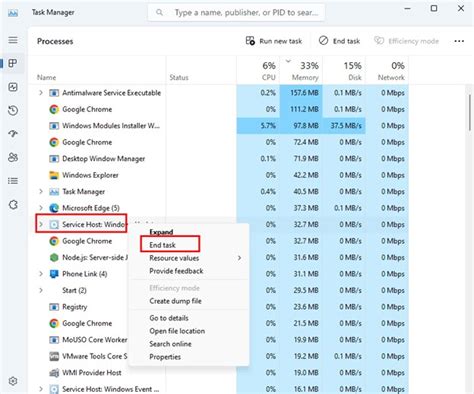Click the Run new task button
The height and width of the screenshot is (394, 474).
pyautogui.click(x=274, y=41)
